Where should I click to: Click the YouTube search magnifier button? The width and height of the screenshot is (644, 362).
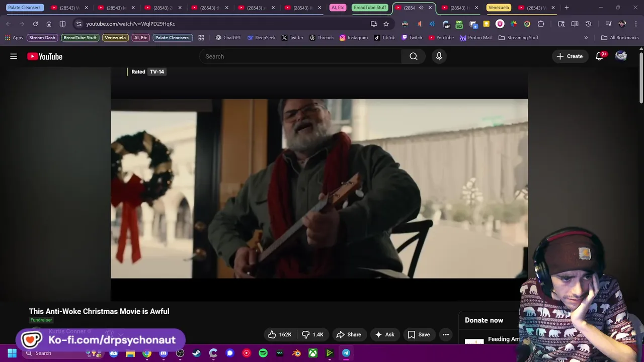(x=414, y=56)
